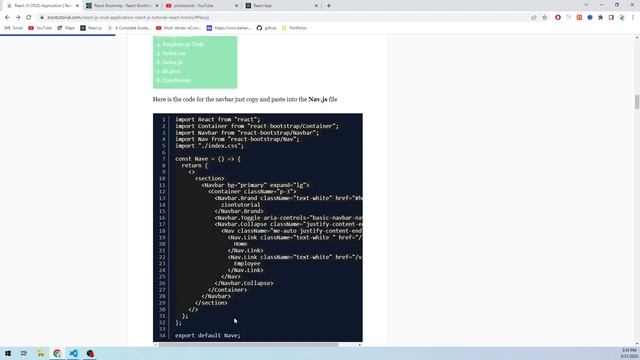Reload the current page

tap(29, 18)
